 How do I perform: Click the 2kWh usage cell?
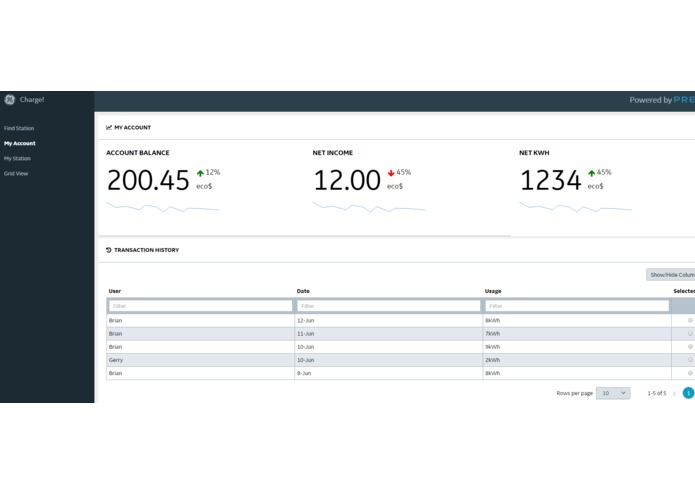tap(492, 361)
